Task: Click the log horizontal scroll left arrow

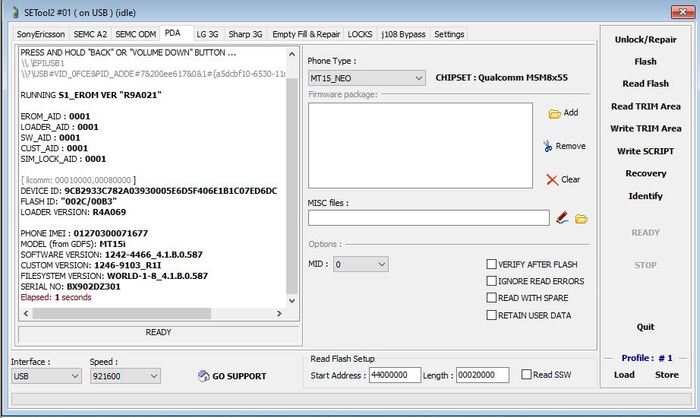Action: pos(26,314)
